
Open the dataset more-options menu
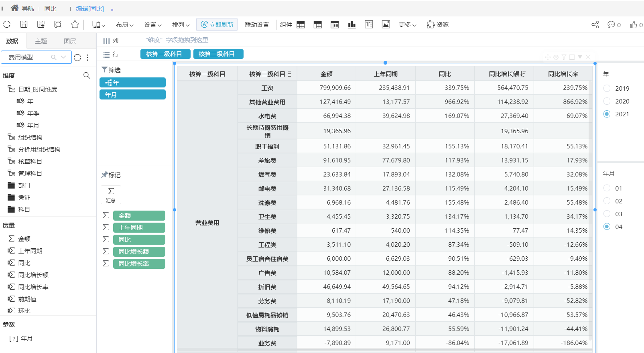pyautogui.click(x=87, y=57)
